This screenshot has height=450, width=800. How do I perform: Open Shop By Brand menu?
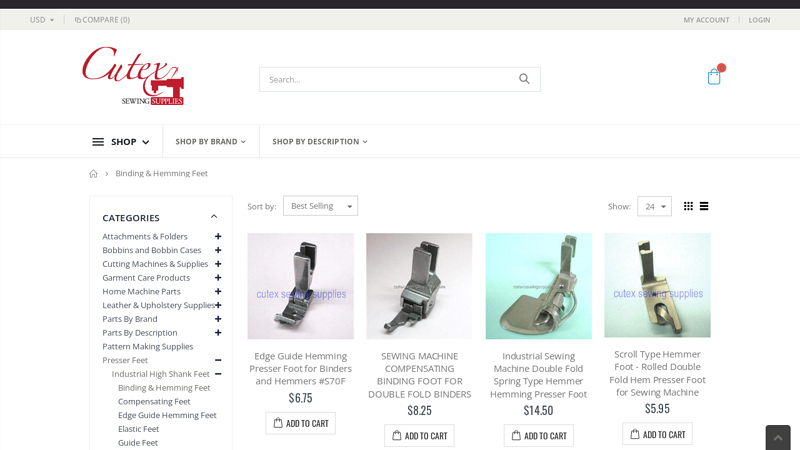pos(210,142)
